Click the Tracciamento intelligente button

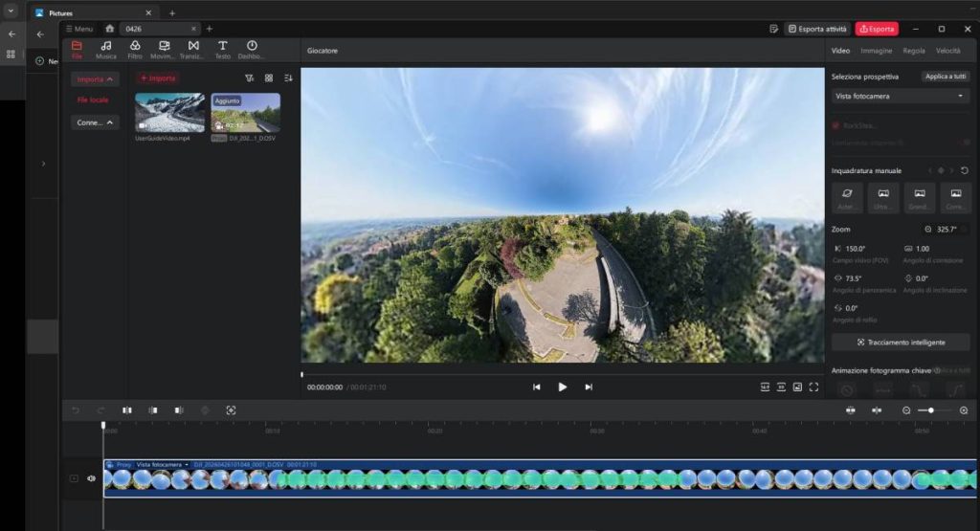click(x=901, y=342)
